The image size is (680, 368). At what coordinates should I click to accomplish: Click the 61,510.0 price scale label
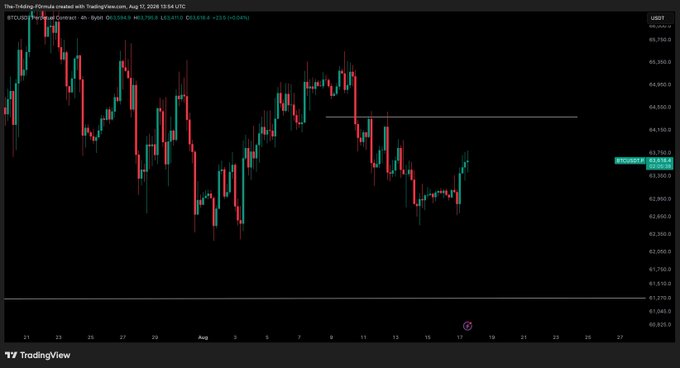(x=660, y=284)
